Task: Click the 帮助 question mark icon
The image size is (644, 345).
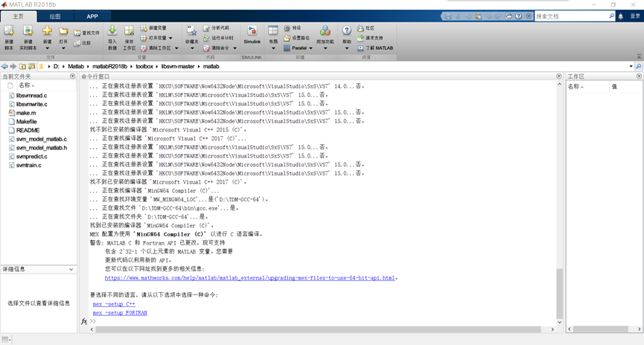Action: (x=347, y=30)
